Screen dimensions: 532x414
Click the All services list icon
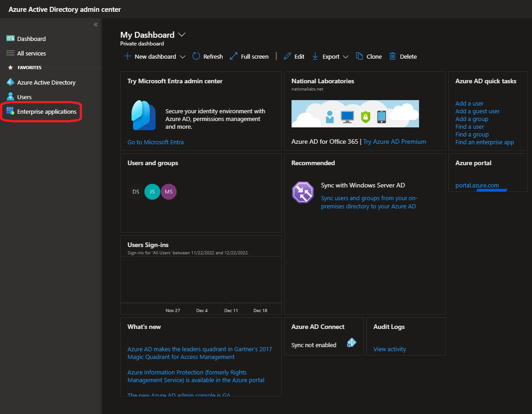pyautogui.click(x=10, y=53)
